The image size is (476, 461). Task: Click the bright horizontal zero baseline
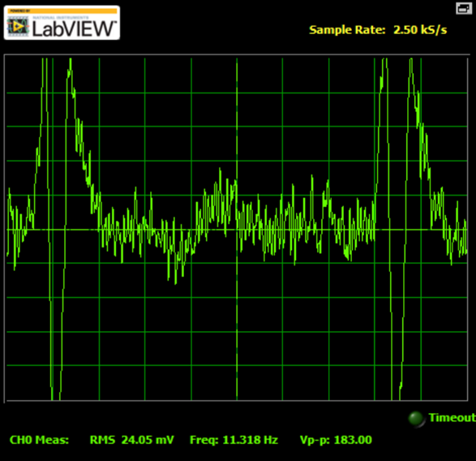pos(237,230)
